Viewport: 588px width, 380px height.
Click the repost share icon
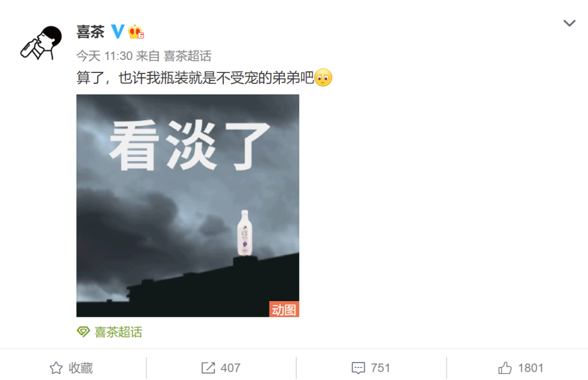coord(208,368)
